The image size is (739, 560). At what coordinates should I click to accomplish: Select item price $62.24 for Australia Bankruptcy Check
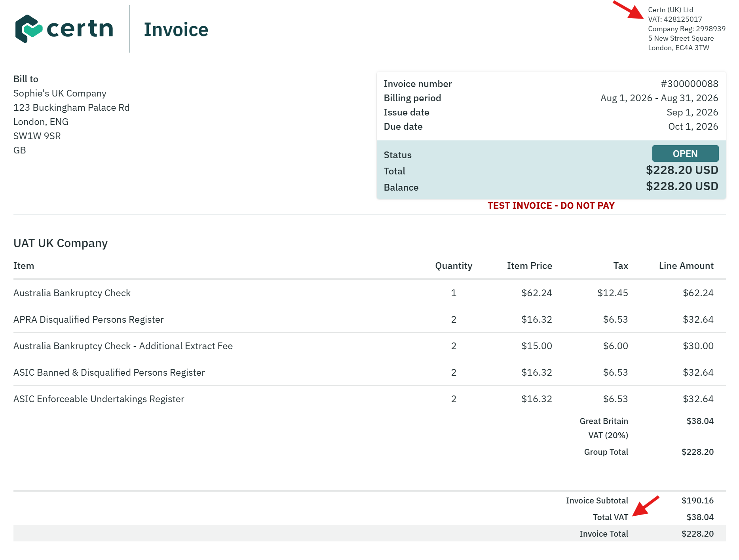(x=536, y=293)
